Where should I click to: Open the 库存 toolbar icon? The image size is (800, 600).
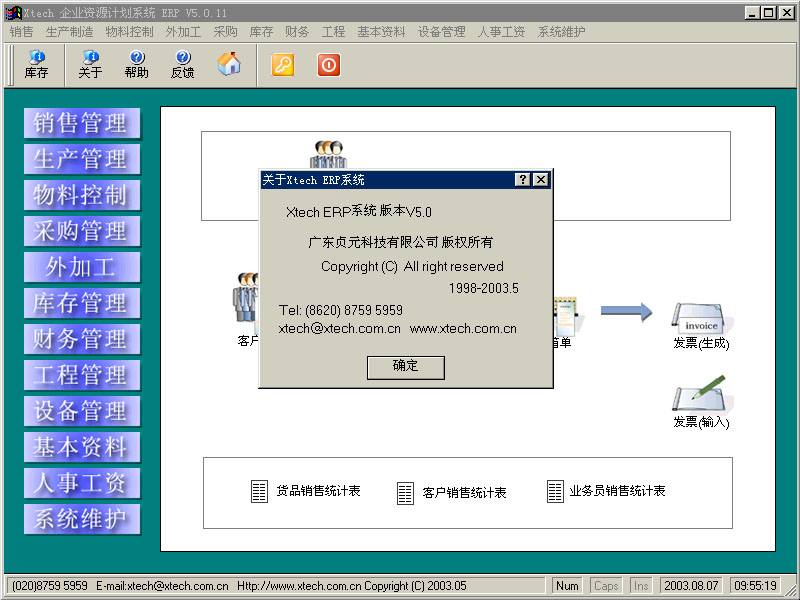tap(36, 65)
